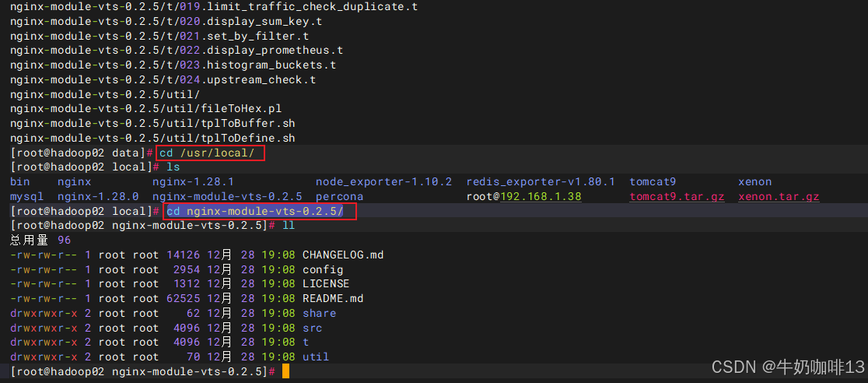Click the '023.histogram_buckets.t' line
This screenshot has height=383, width=868.
[x=173, y=65]
